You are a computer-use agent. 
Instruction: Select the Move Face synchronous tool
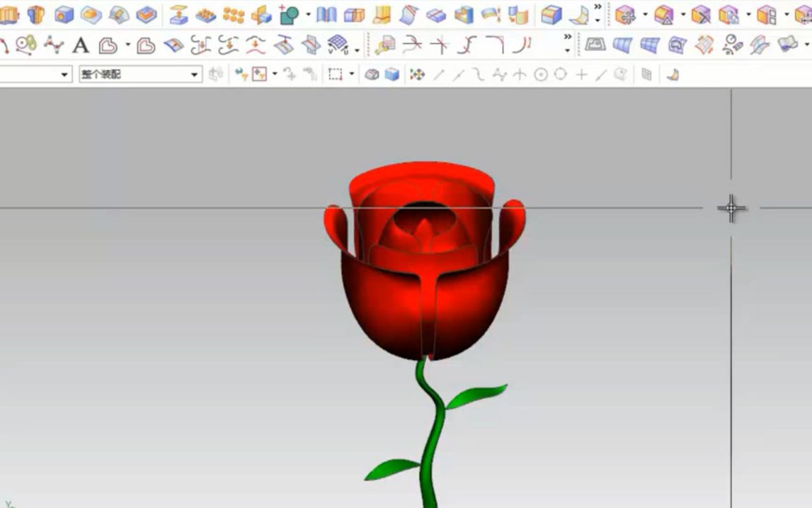tap(626, 15)
